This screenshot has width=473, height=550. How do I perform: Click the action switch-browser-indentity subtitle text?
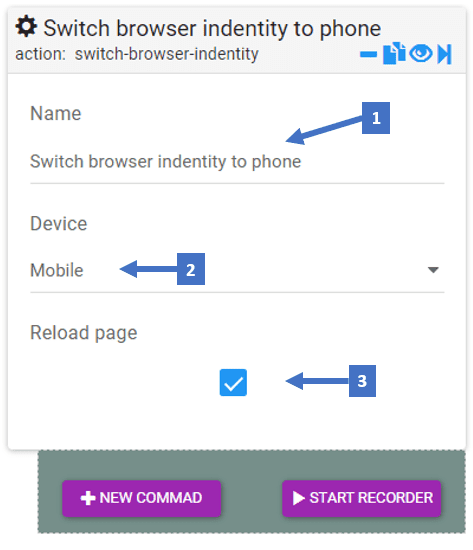(137, 54)
